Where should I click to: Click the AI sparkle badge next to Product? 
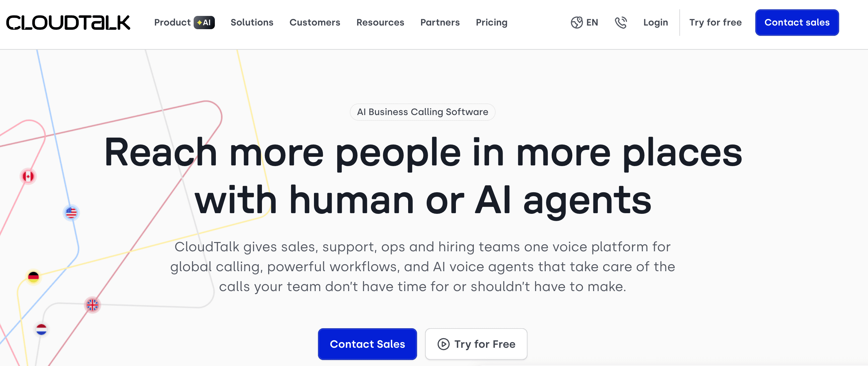coord(204,23)
